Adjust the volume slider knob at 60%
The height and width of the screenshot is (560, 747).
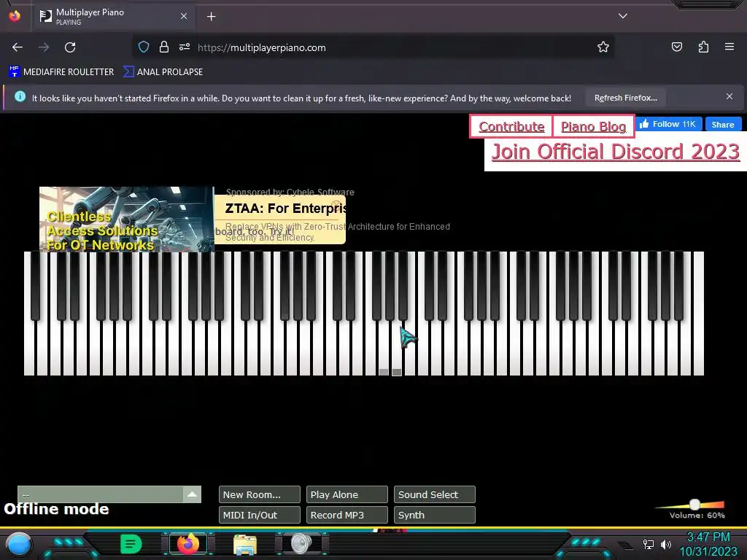(694, 505)
